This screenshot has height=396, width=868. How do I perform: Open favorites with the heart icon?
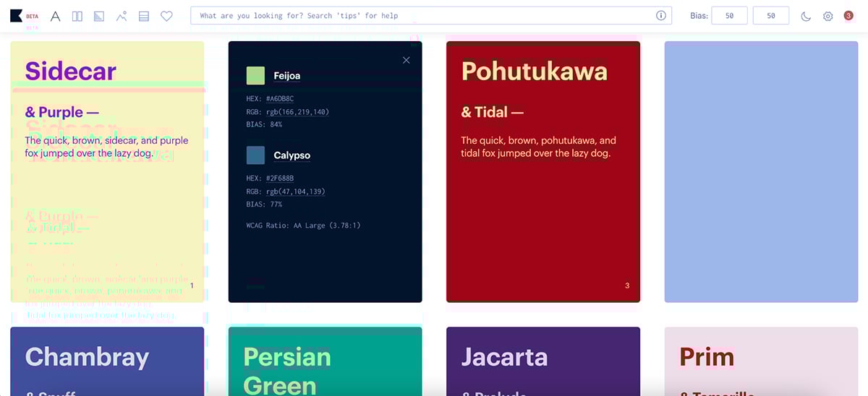[166, 16]
